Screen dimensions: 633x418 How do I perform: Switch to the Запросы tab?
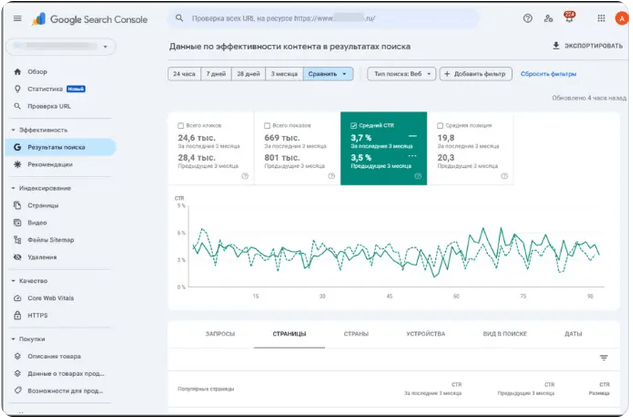tap(220, 334)
